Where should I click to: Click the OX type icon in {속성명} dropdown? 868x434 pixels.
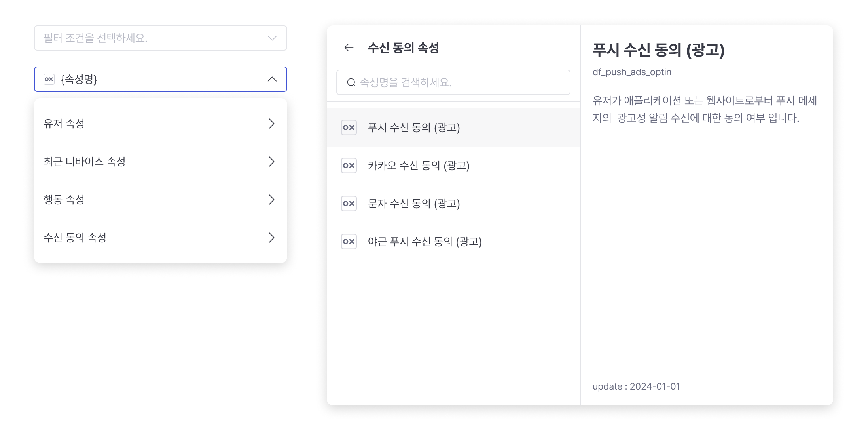(x=49, y=79)
